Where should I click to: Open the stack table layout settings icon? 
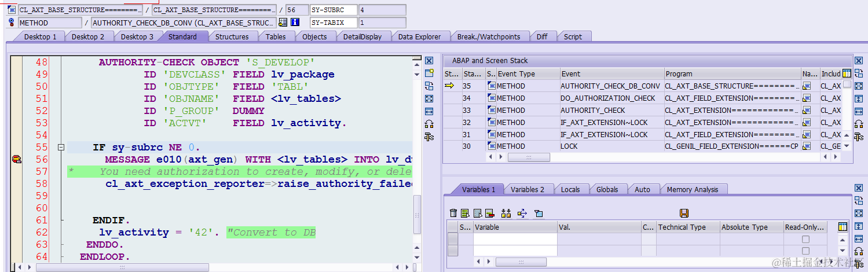point(847,73)
